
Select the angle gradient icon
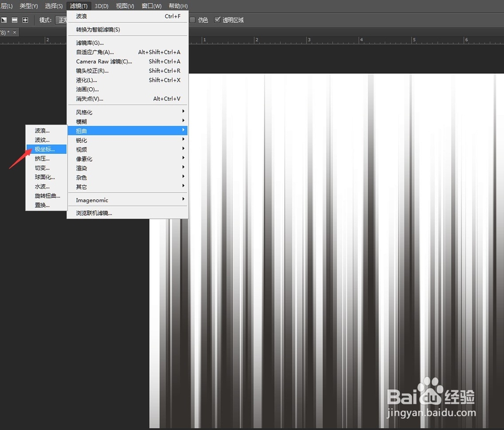click(x=4, y=20)
